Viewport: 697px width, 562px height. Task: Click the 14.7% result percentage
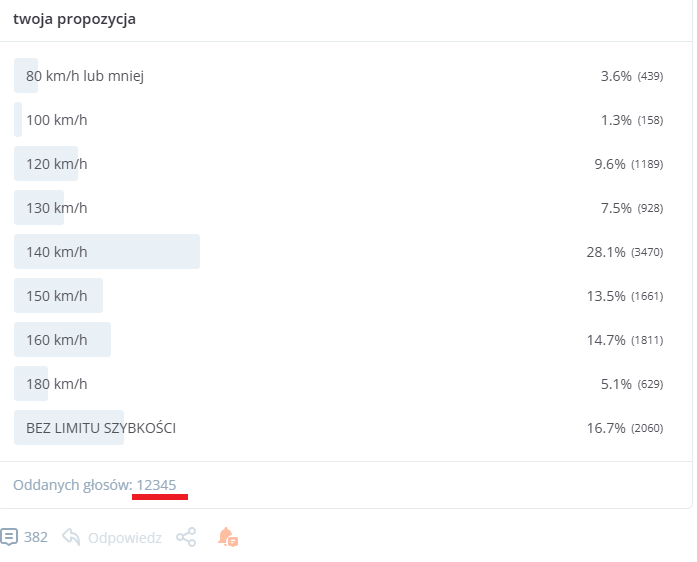(x=606, y=340)
